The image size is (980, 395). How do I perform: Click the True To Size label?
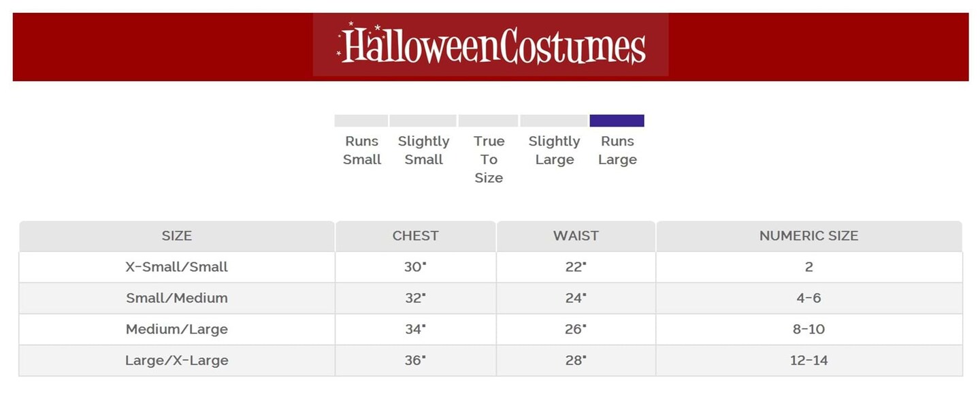[489, 159]
